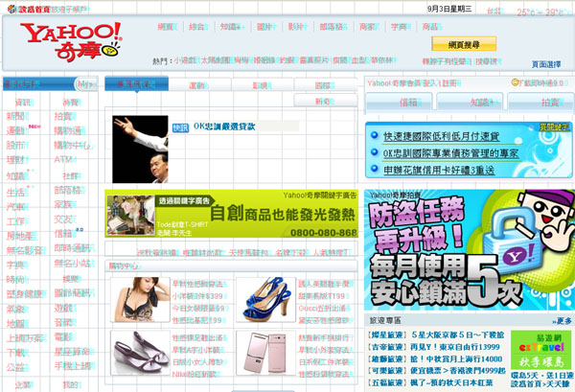This screenshot has height=392, width=575.
Task: Select the 知識+ search tab
Action: coord(233,27)
